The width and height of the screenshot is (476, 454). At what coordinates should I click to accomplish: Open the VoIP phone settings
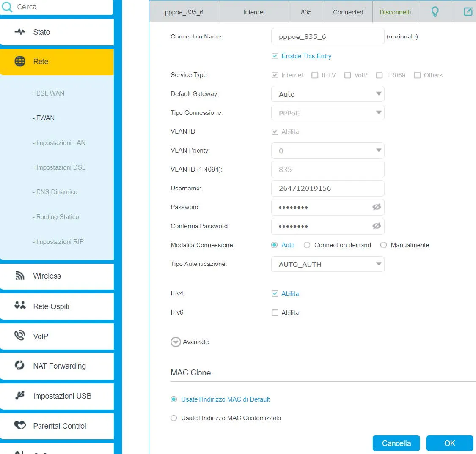point(41,336)
